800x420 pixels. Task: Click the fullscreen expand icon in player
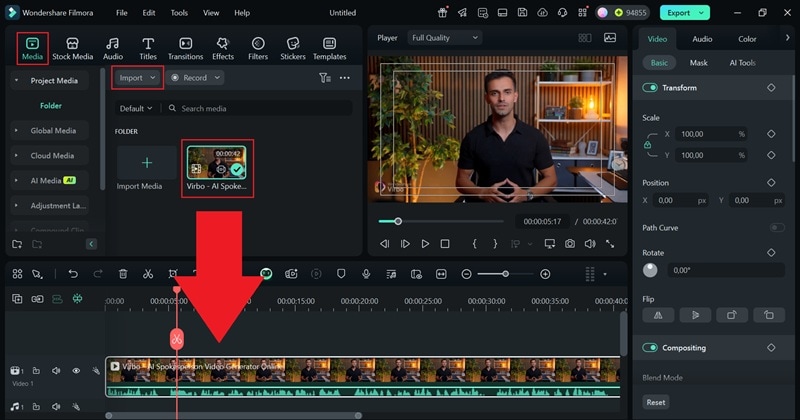tap(610, 244)
